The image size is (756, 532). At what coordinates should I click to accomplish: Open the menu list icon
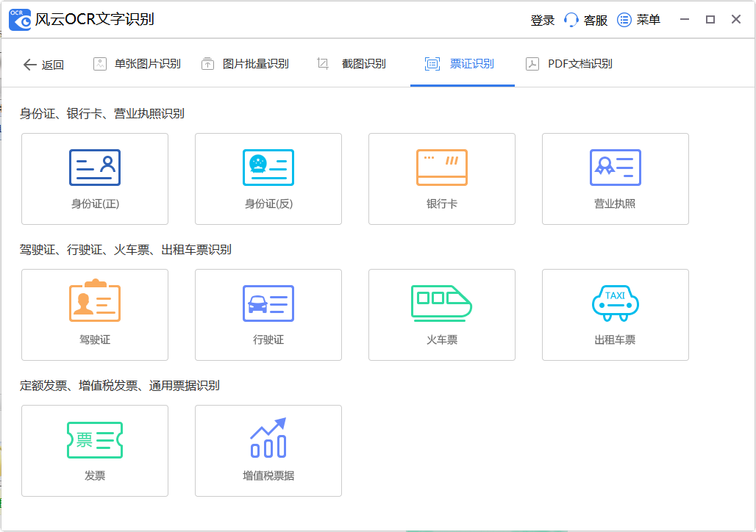pyautogui.click(x=624, y=20)
